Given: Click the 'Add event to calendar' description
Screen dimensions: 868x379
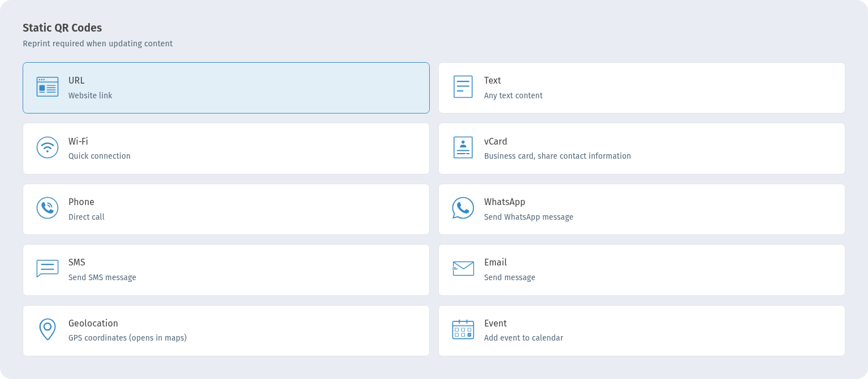Looking at the screenshot, I should tap(524, 338).
